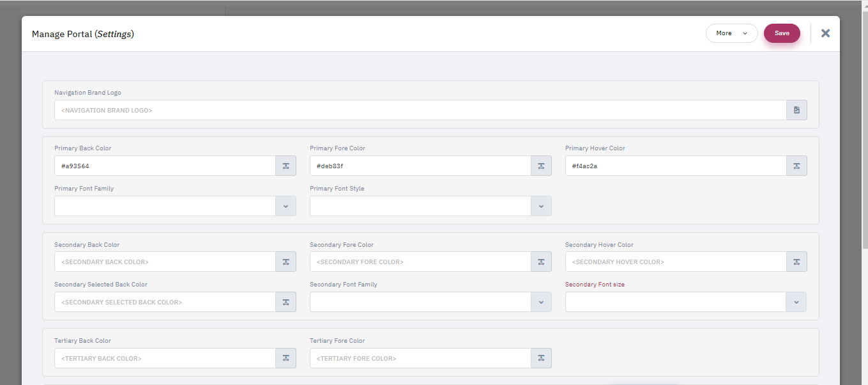Click the Primary Fore Color label
Screen dimensions: 868x385
337,148
